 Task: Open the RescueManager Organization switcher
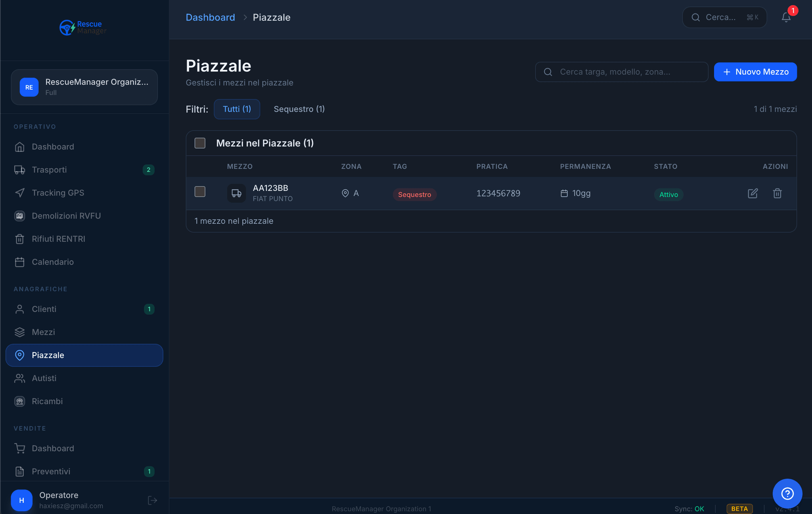pyautogui.click(x=84, y=87)
